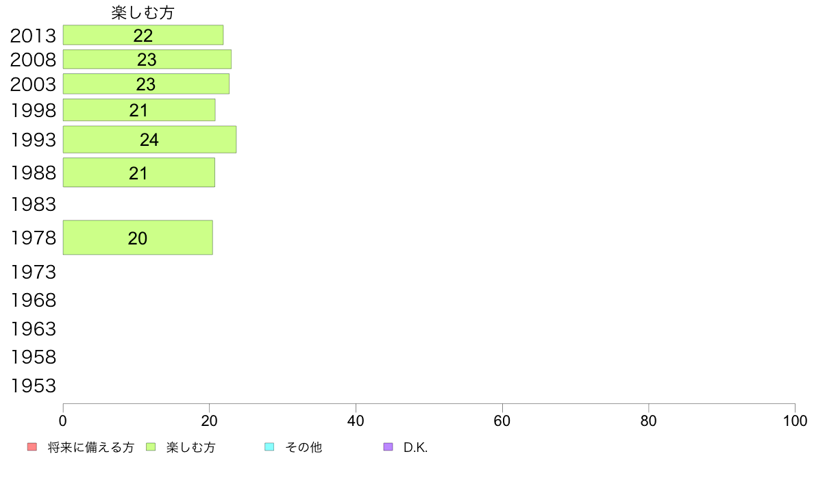Screen dimensions: 814x504
Task: Click the purple D.K. legend swatch
Action: [x=388, y=447]
